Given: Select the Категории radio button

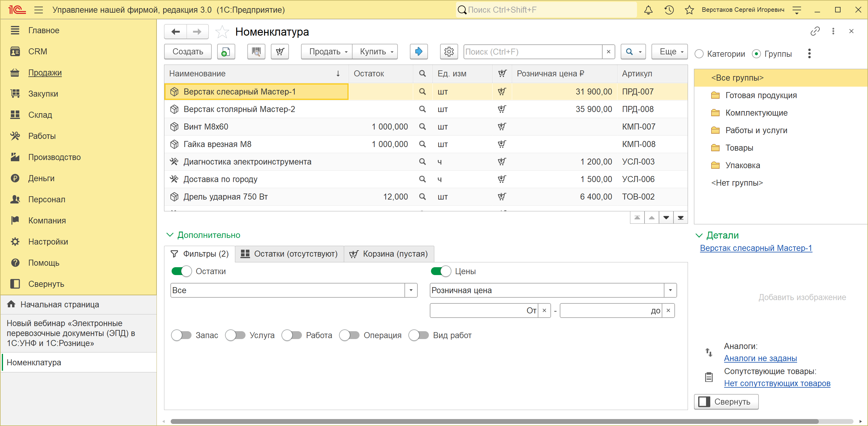Looking at the screenshot, I should (699, 54).
